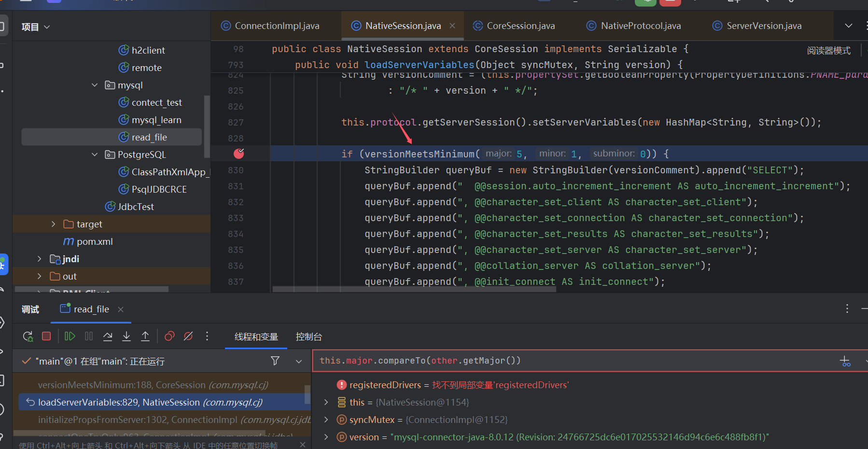Collapse the mysql package folder

[x=95, y=85]
